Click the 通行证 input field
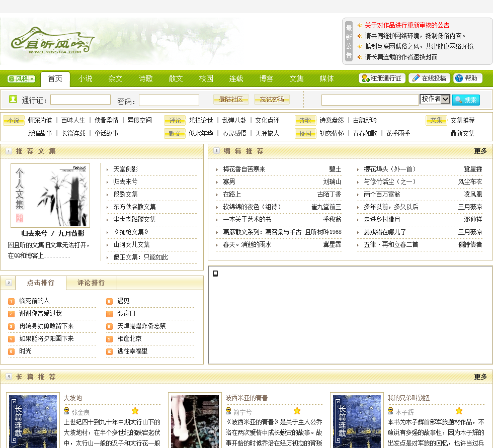This screenshot has height=448, width=493. (80, 100)
